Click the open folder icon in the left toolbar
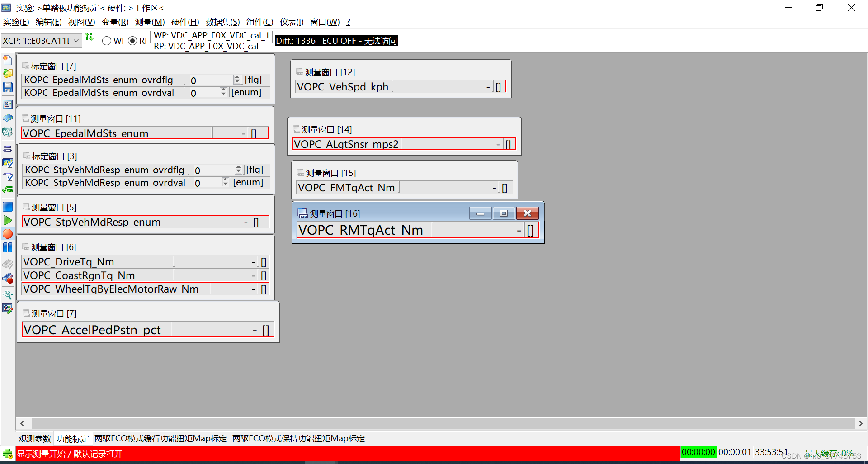The height and width of the screenshot is (464, 868). click(8, 74)
